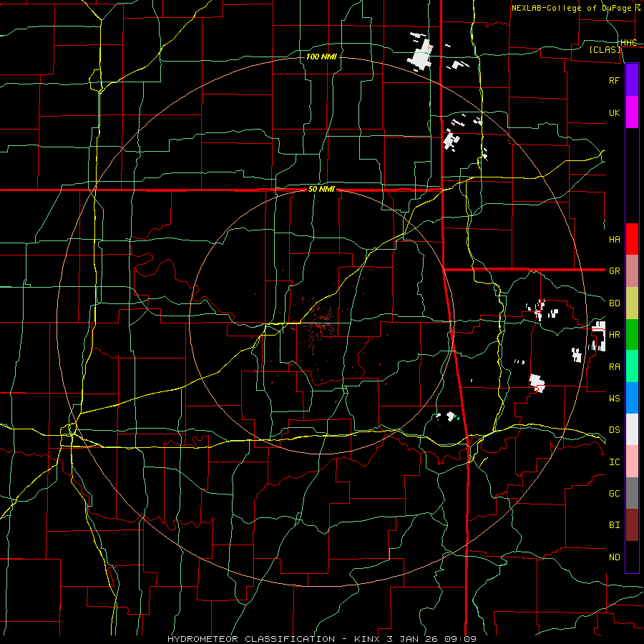Click the IC pink color swatch
The height and width of the screenshot is (644, 644).
(x=632, y=462)
